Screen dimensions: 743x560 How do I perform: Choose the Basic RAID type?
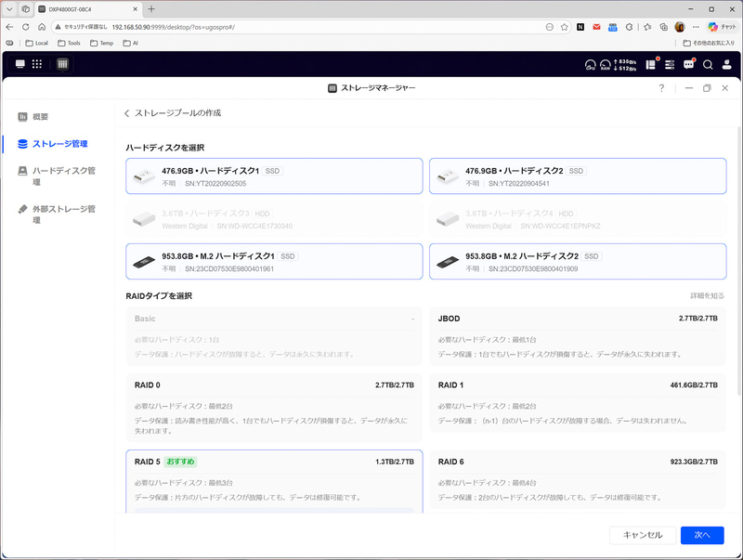coord(274,336)
